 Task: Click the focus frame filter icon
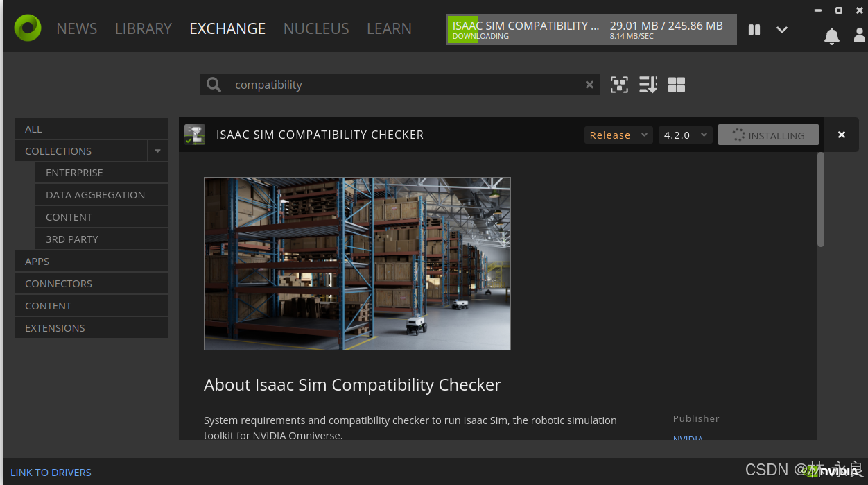click(619, 85)
